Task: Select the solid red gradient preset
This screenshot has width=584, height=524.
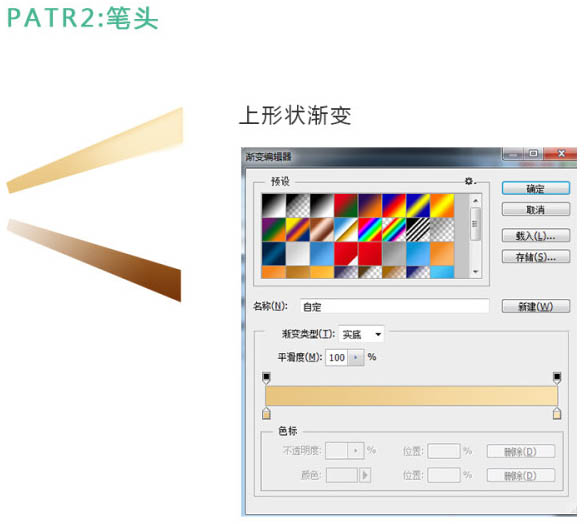Action: point(370,254)
